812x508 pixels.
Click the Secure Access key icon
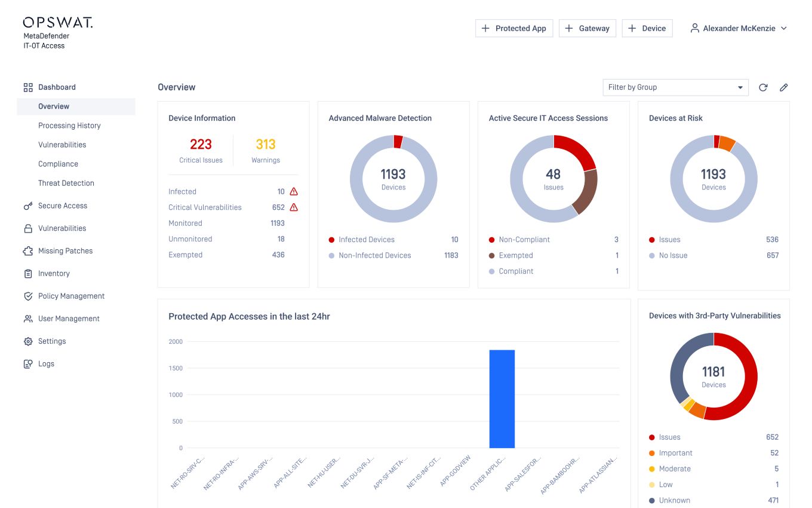(28, 206)
